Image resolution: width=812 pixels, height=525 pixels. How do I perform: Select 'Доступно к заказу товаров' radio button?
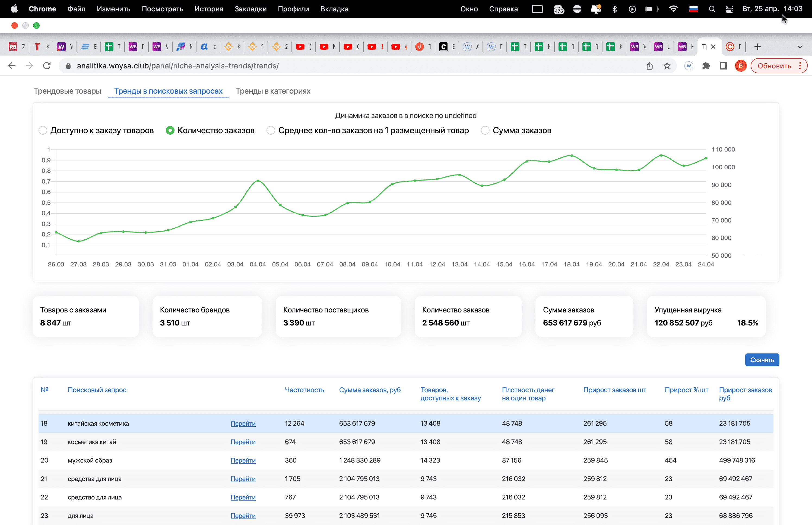click(x=43, y=131)
